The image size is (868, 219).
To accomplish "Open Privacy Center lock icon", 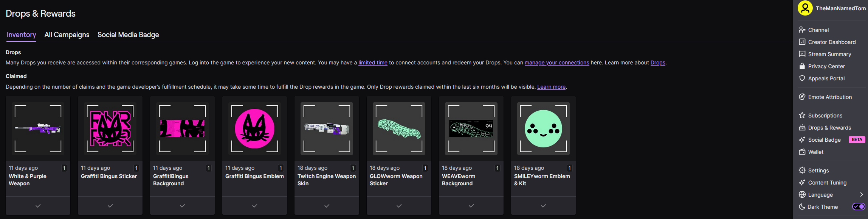I will point(802,66).
